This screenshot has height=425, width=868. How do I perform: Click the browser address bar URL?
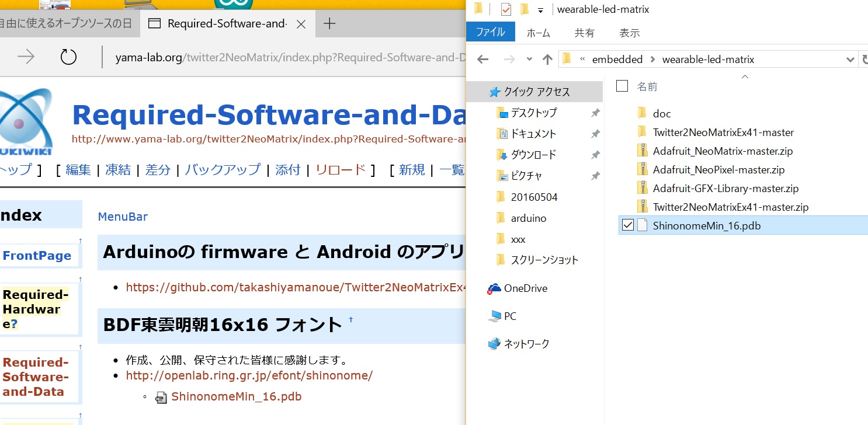click(x=286, y=57)
